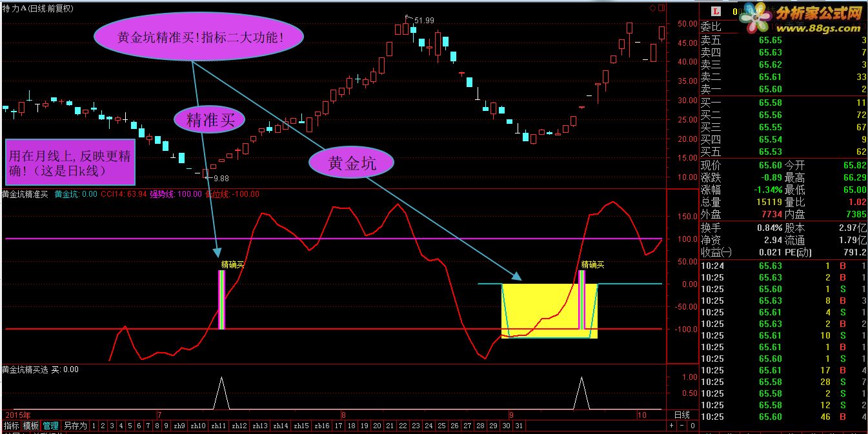Click the 委比 row label

(x=711, y=26)
